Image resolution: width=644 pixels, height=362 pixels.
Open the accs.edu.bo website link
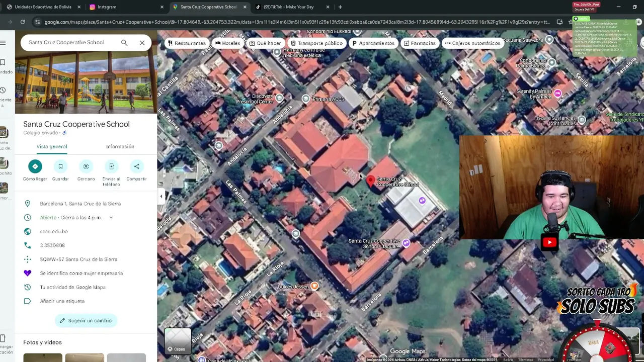(54, 231)
